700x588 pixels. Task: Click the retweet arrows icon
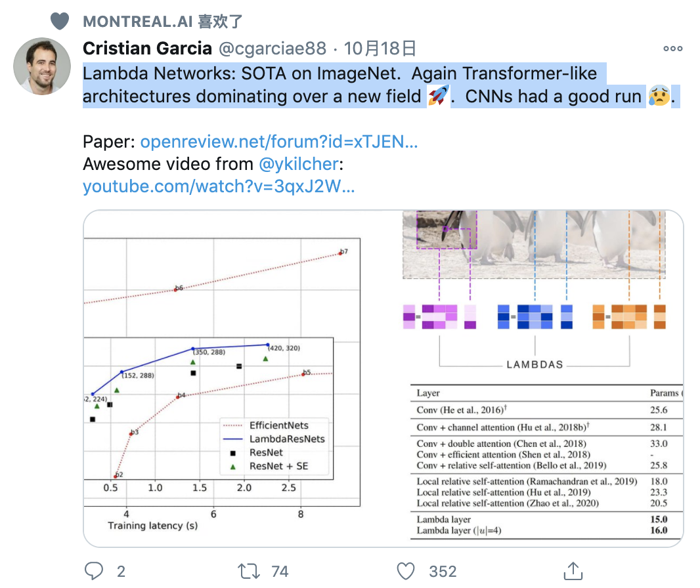[249, 571]
